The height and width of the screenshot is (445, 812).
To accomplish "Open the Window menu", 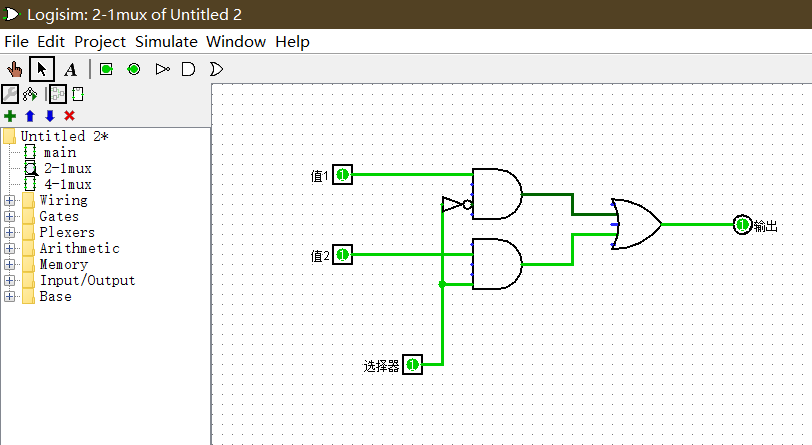I will coord(236,41).
